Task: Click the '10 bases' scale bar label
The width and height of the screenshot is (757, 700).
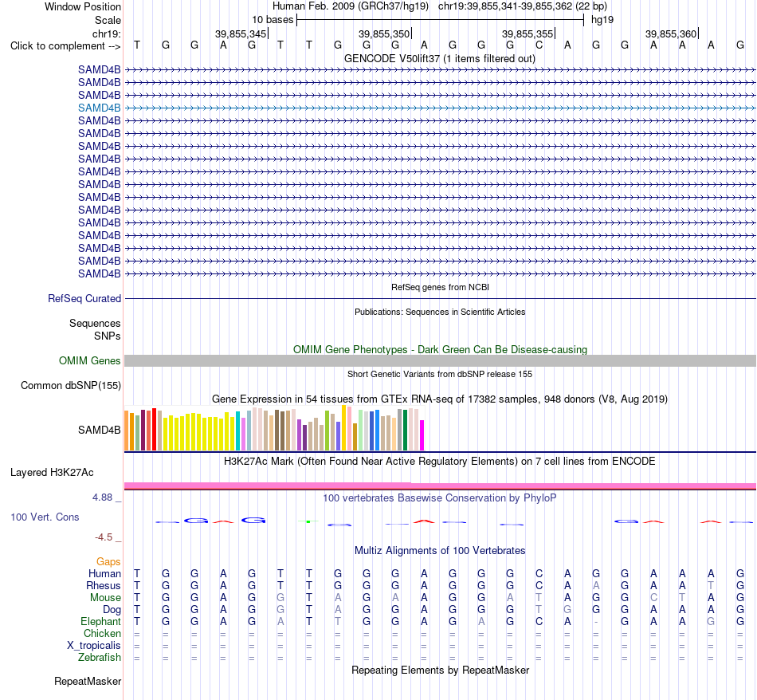Action: coord(273,20)
